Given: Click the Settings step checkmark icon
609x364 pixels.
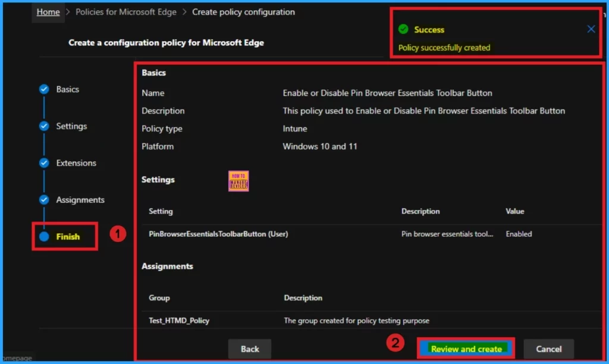Looking at the screenshot, I should click(44, 126).
